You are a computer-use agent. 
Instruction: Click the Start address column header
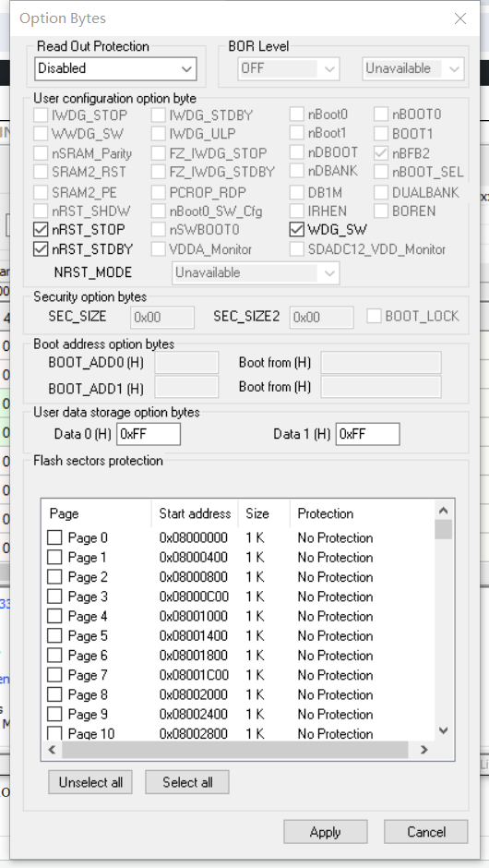pos(195,513)
